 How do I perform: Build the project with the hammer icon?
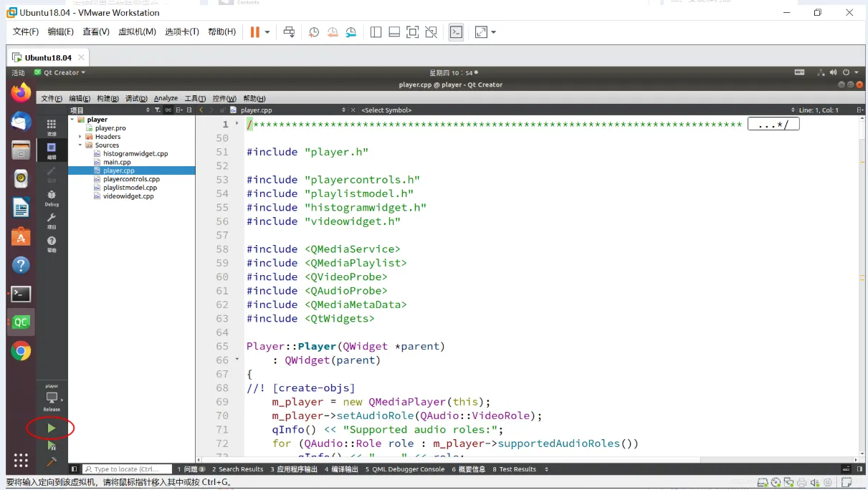coord(51,462)
